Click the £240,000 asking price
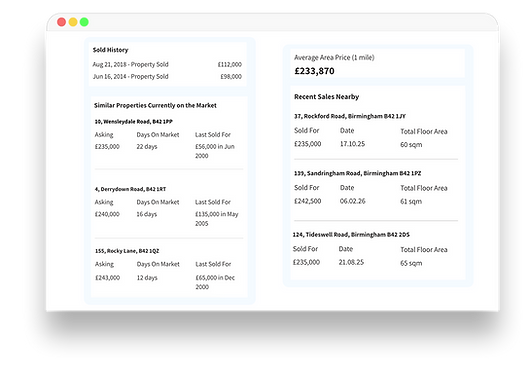This screenshot has height=368, width=529. (107, 214)
